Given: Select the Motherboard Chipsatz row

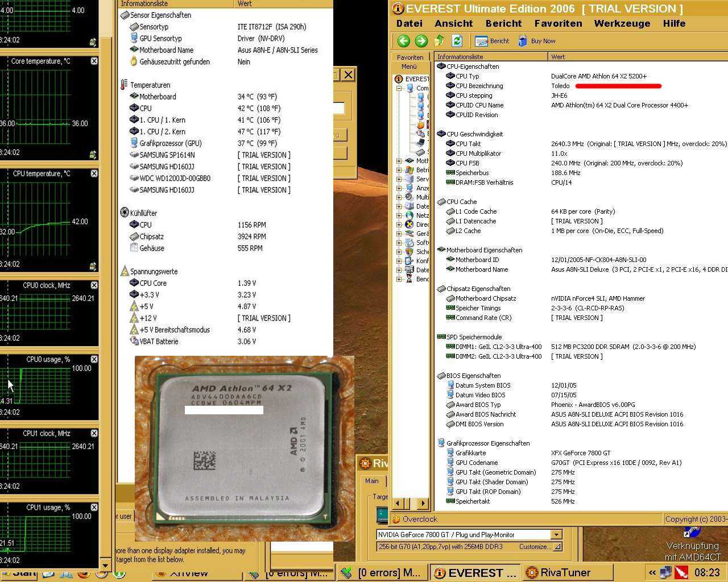Looking at the screenshot, I should pyautogui.click(x=581, y=298).
